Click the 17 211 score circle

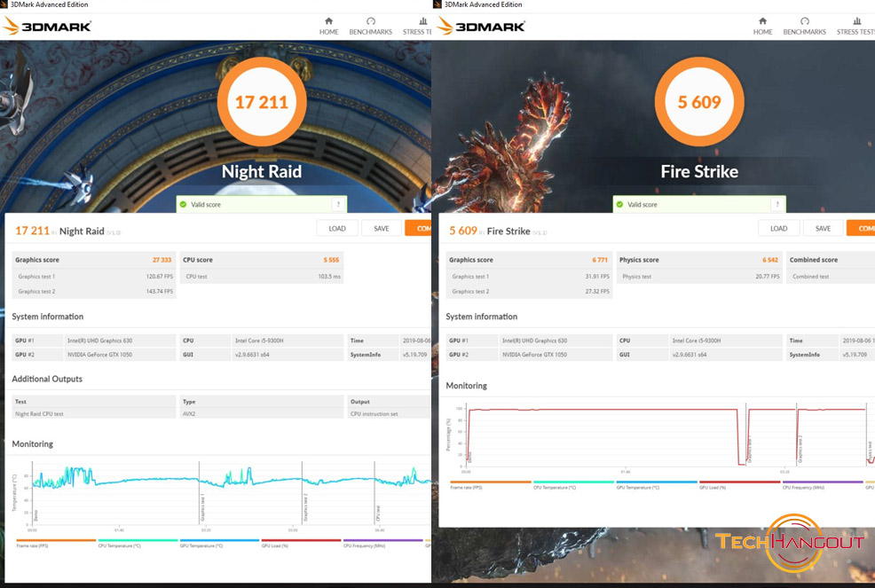pos(262,101)
